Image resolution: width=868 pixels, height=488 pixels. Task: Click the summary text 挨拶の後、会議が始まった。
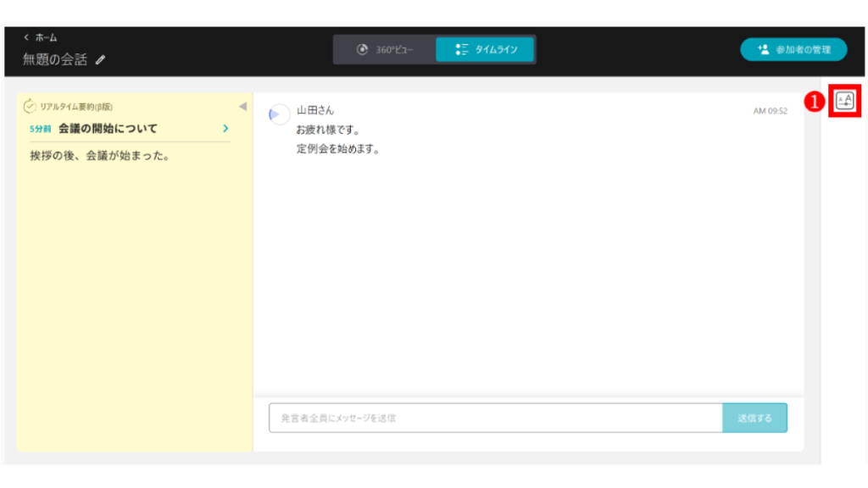click(98, 156)
